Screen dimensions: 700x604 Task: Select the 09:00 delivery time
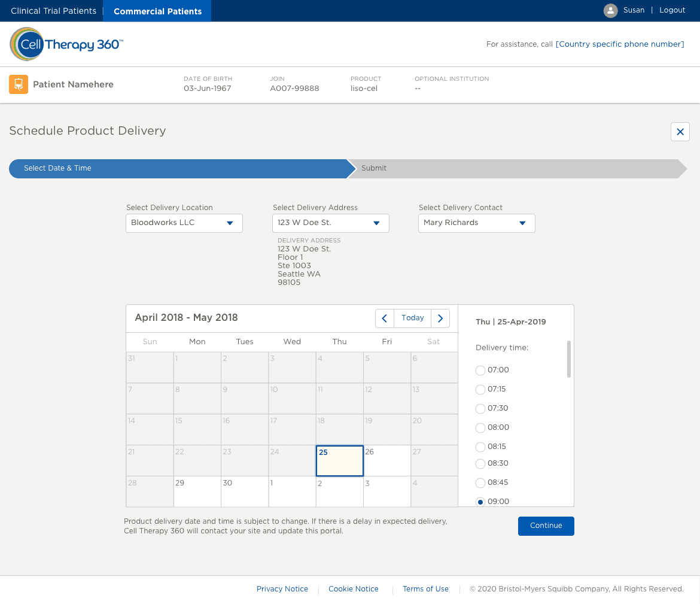point(480,502)
